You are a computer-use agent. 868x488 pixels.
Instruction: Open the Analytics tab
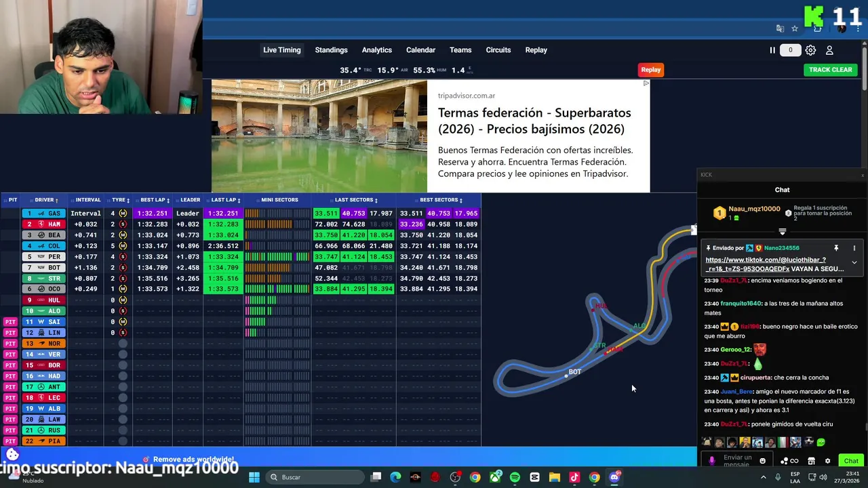pos(376,50)
